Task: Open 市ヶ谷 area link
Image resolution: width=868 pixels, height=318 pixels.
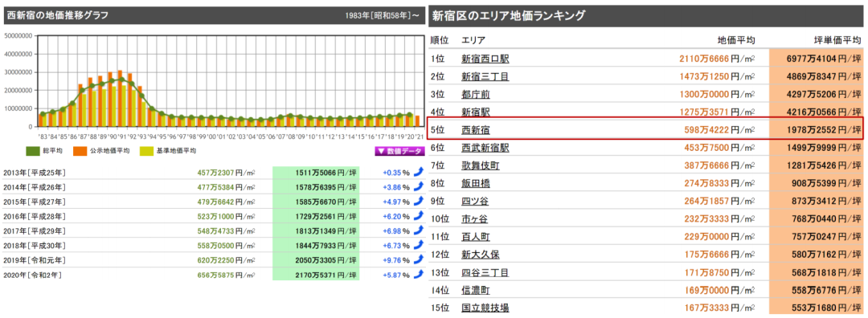Action: [476, 219]
